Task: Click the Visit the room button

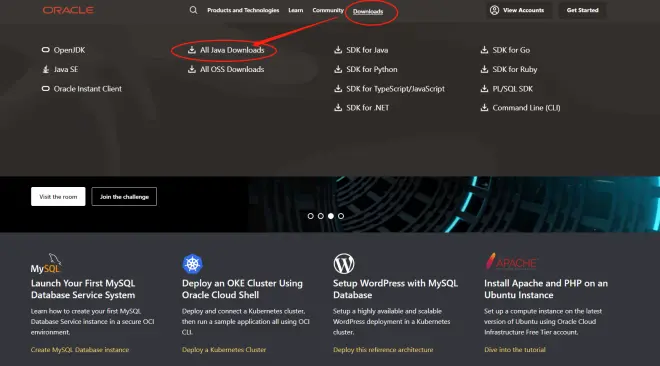Action: pyautogui.click(x=58, y=196)
